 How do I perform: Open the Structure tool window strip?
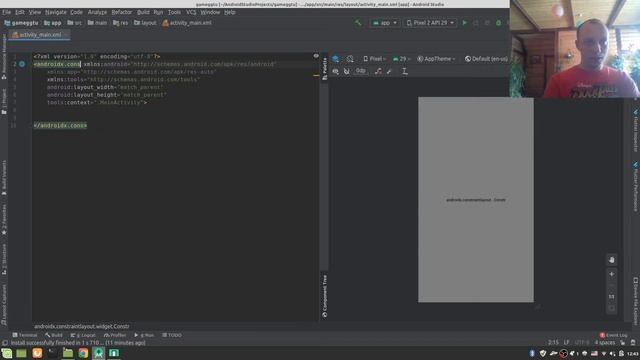4,259
